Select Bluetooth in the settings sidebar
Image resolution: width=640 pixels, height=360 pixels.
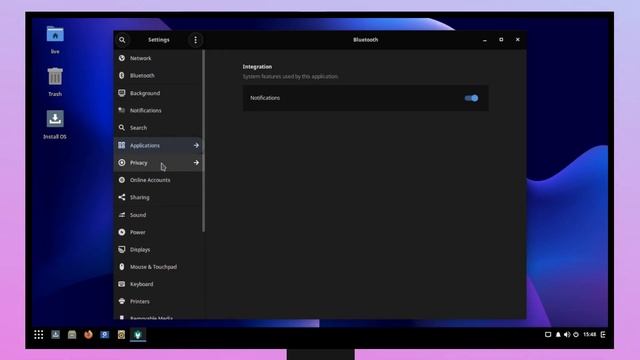point(158,76)
